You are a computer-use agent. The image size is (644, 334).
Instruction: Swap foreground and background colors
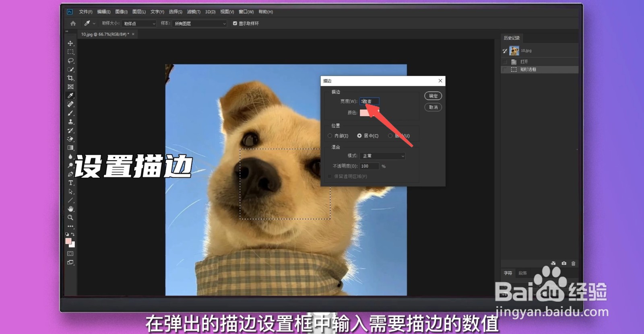point(73,234)
